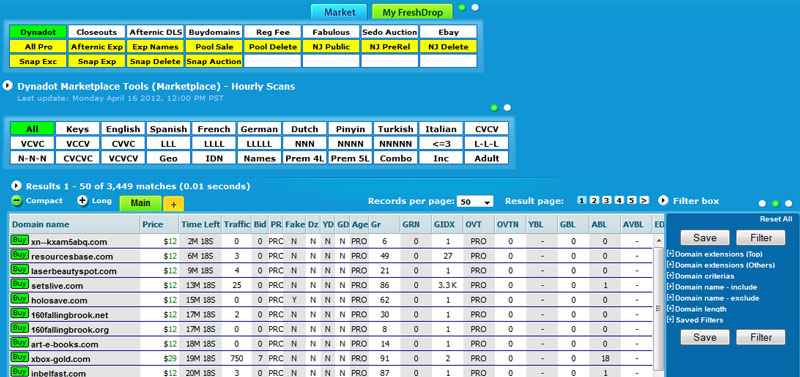The image size is (800, 377).
Task: Expand Domain length filter
Action: [x=670, y=309]
